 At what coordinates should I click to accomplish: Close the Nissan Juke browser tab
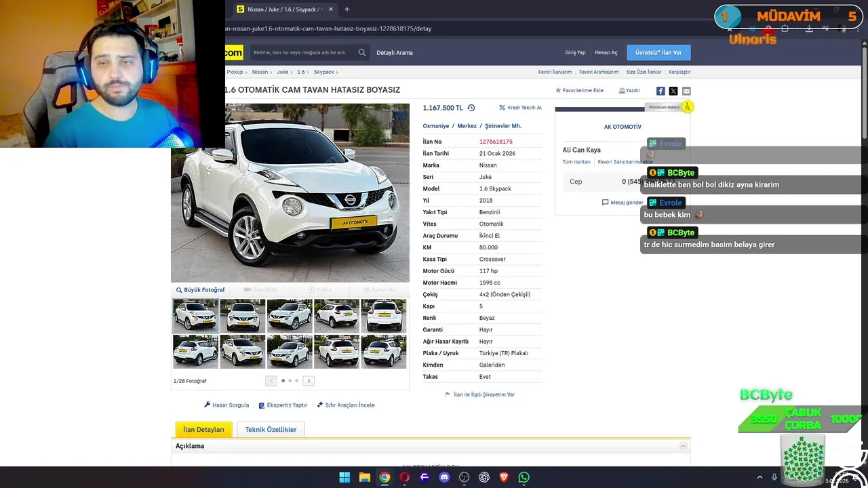(331, 9)
